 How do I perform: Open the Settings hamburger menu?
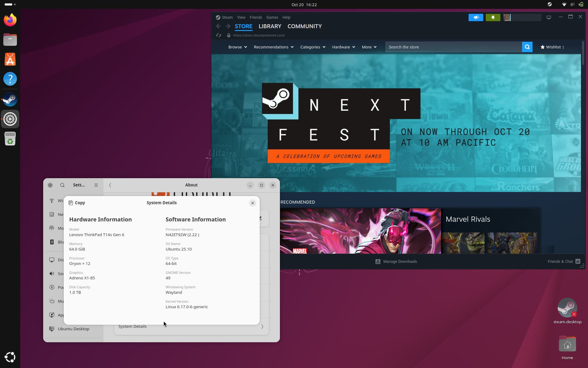click(96, 185)
